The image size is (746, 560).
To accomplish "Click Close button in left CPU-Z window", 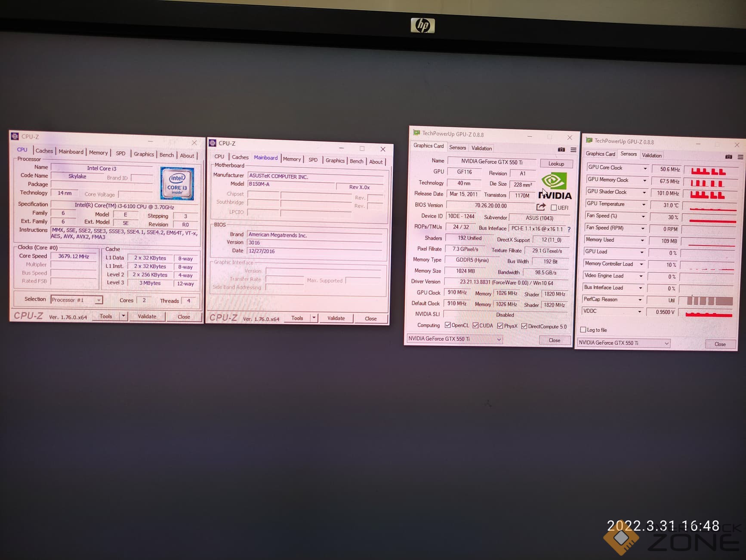I will pos(184,317).
